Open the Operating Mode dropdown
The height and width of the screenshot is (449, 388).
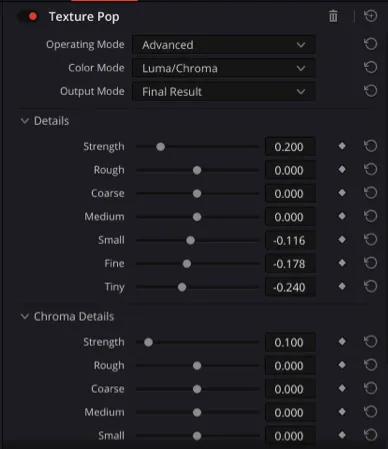[224, 45]
